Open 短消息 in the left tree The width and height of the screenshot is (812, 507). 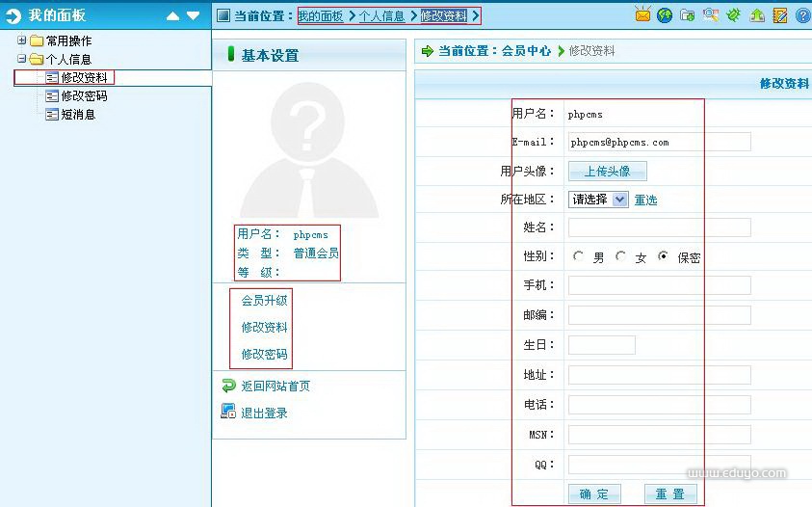click(x=78, y=115)
